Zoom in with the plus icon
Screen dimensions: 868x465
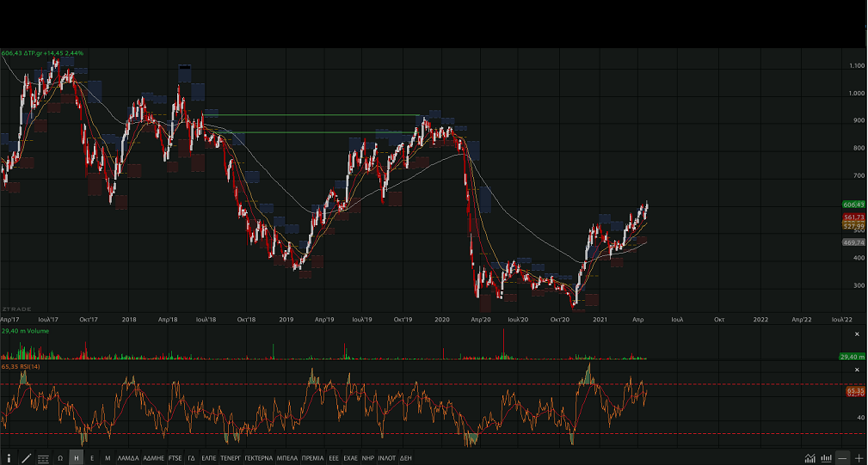[859, 458]
